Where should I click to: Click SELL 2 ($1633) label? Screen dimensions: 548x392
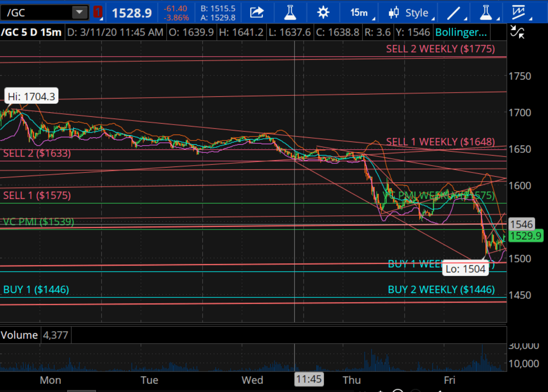tap(37, 153)
